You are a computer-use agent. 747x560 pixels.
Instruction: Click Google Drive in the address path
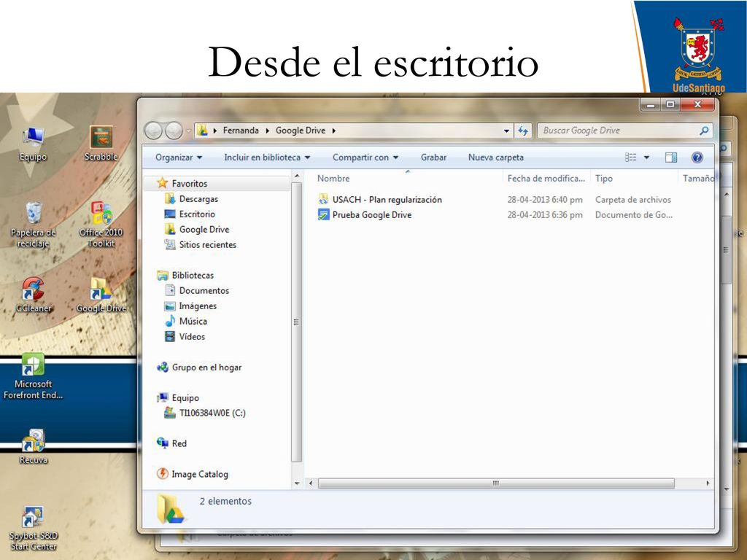tap(301, 131)
